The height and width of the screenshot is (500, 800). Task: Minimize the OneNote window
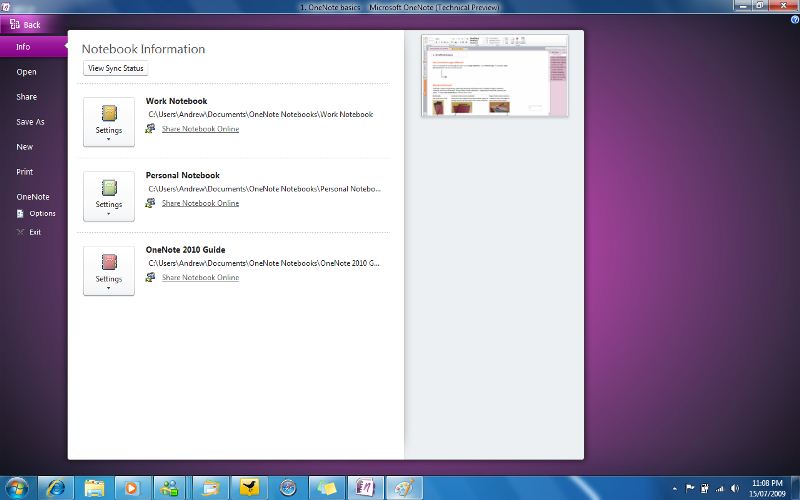(742, 5)
